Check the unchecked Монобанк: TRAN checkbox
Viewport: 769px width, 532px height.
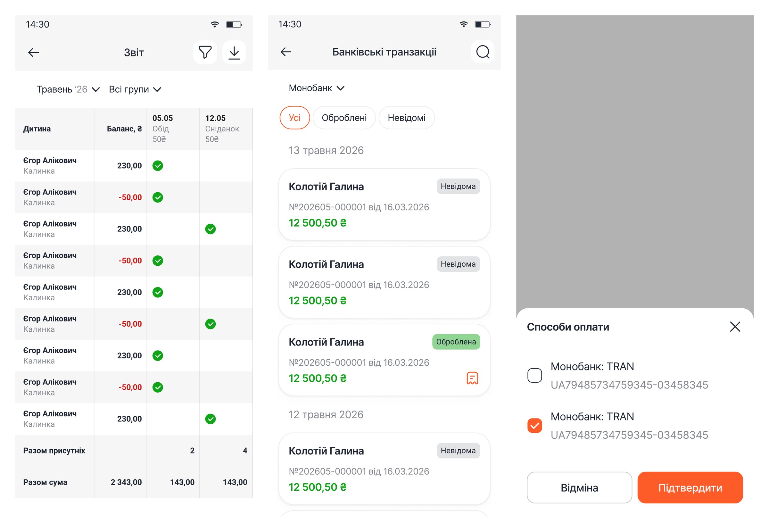[x=534, y=375]
